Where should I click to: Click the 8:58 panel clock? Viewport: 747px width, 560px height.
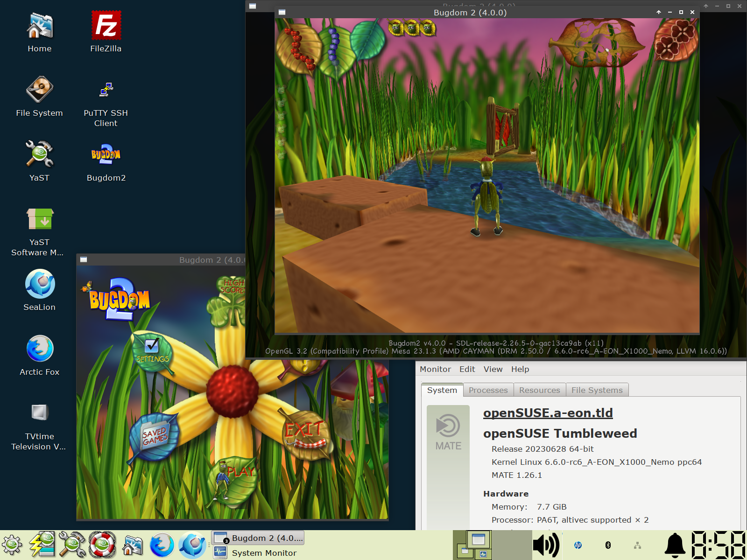[x=718, y=545]
